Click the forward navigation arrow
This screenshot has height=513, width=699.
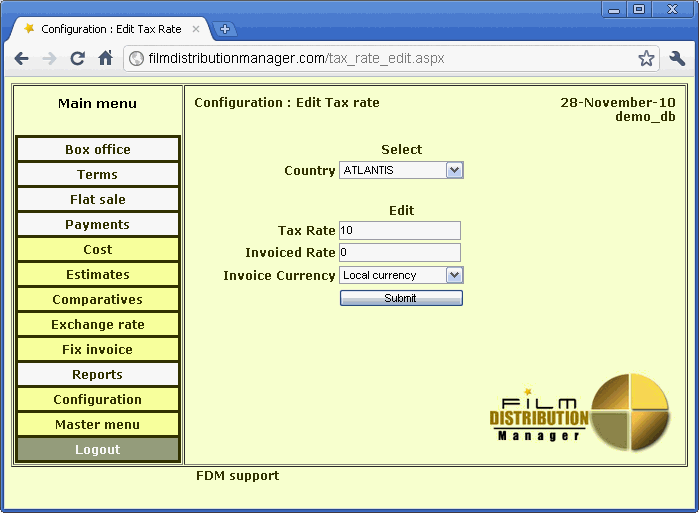click(x=49, y=58)
